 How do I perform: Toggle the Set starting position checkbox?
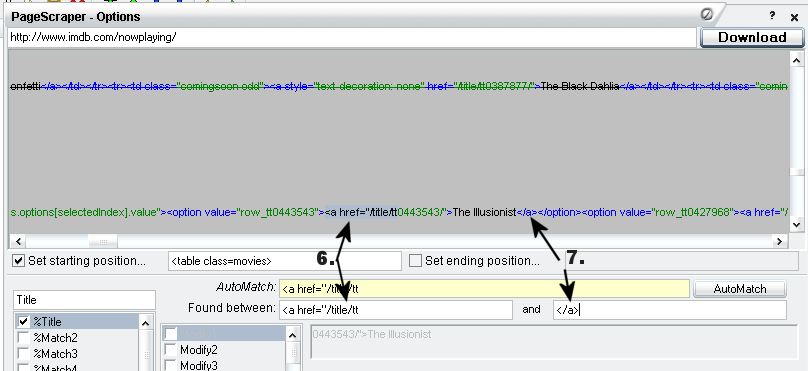[19, 261]
